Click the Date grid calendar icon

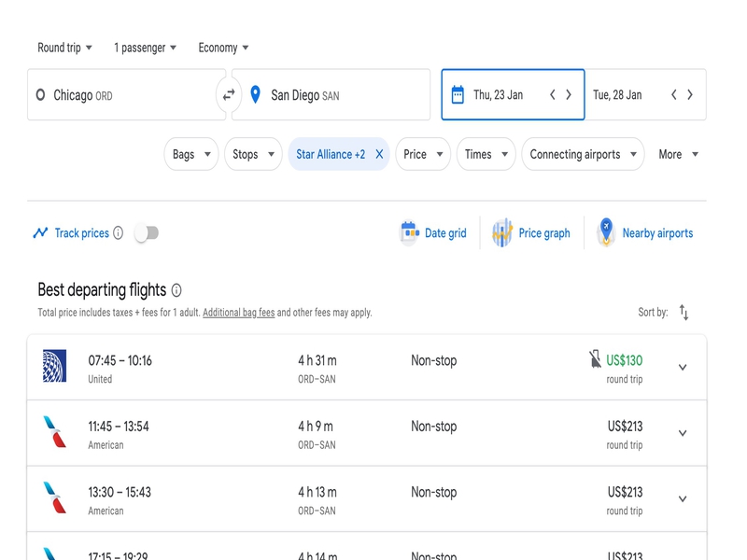pyautogui.click(x=409, y=232)
